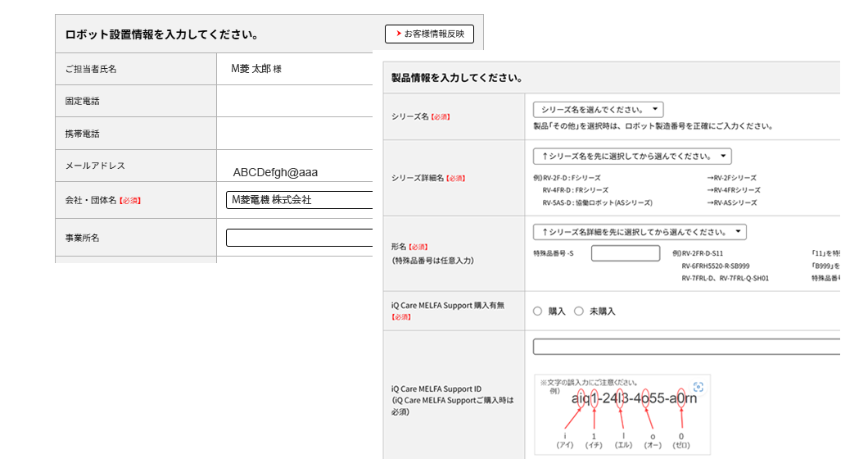
Task: Click the 製品情報を入力してください heading
Action: coord(457,79)
